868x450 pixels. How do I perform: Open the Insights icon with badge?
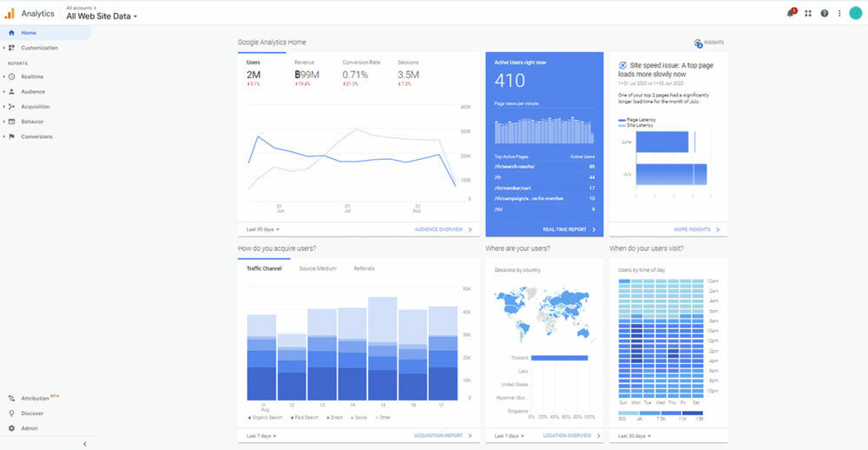(698, 43)
